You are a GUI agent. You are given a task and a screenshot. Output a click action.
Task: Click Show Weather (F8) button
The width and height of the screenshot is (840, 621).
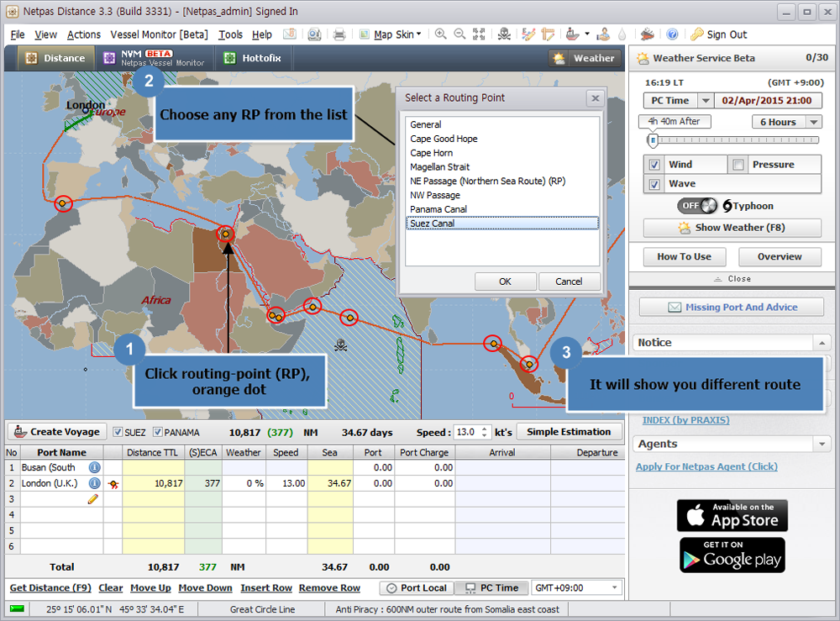pyautogui.click(x=732, y=228)
